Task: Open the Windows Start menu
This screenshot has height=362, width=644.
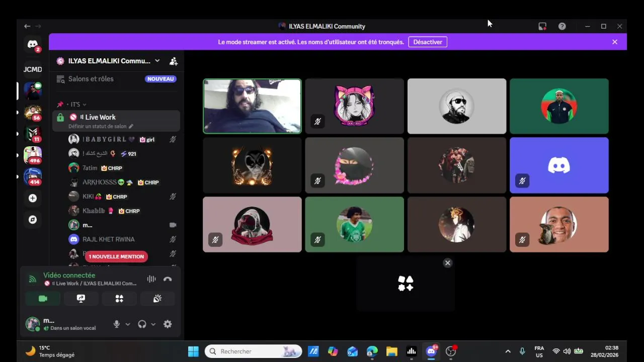Action: 193,351
